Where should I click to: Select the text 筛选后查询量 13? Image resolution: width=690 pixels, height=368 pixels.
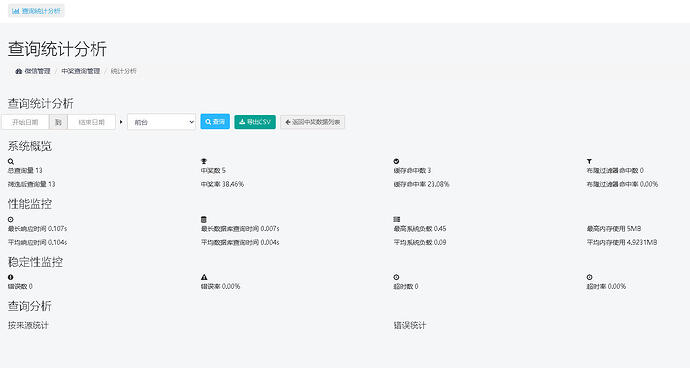coord(32,184)
